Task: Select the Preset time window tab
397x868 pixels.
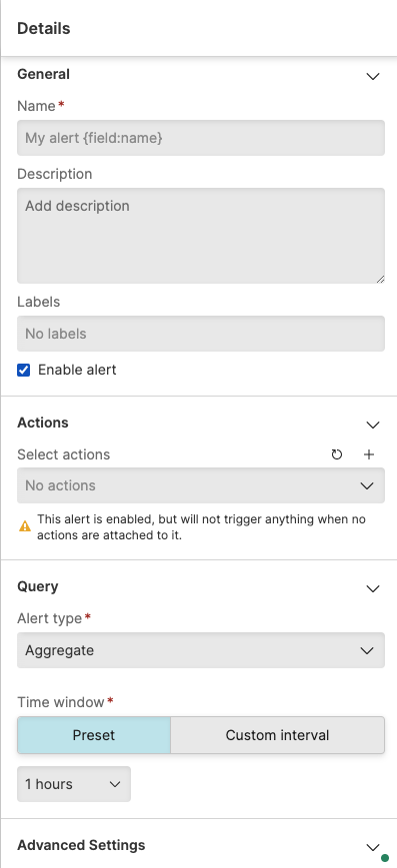Action: point(94,735)
